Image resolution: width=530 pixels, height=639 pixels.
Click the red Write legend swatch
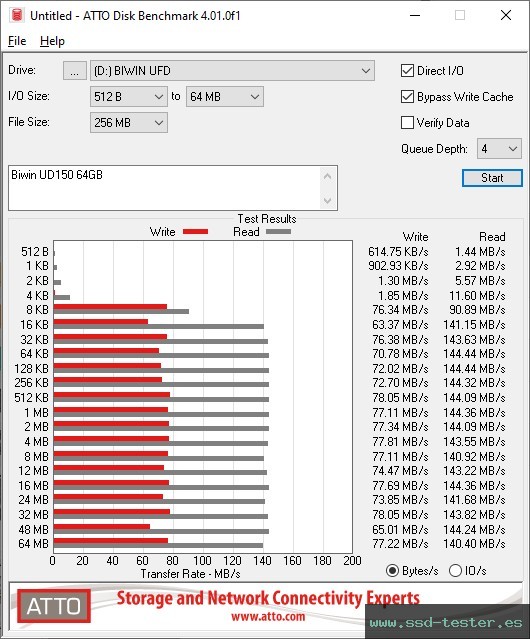click(196, 232)
